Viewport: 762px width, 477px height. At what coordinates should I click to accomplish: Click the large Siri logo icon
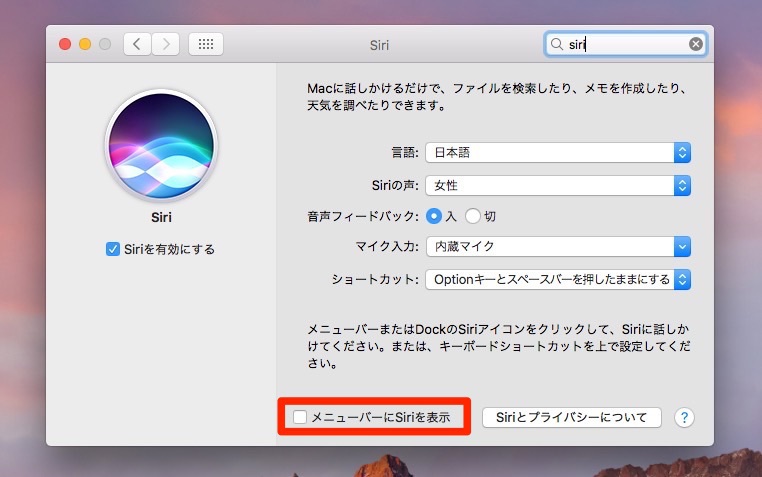(161, 145)
